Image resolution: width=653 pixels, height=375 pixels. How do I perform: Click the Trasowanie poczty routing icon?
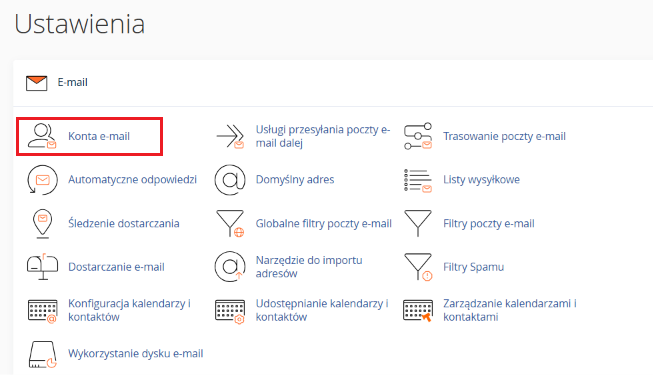click(x=418, y=136)
